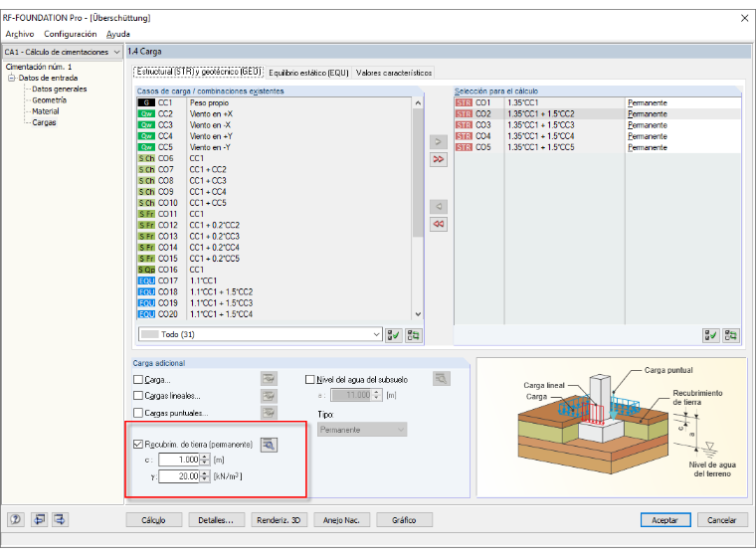Invert selection in existing load cases list
The height and width of the screenshot is (557, 756).
pos(413,335)
